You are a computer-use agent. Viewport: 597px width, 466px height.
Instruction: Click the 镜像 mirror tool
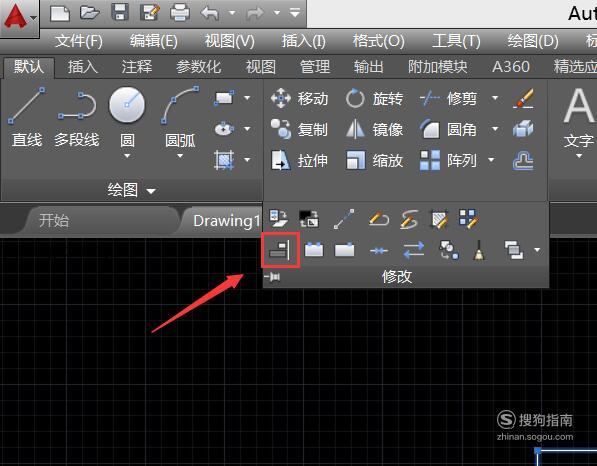click(x=374, y=129)
